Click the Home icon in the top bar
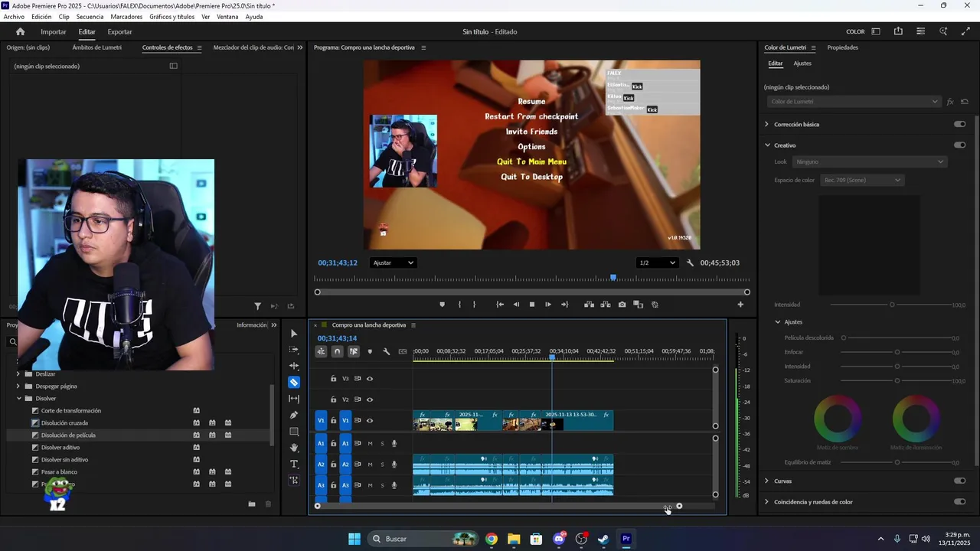Screen dimensions: 980x551 click(x=21, y=31)
